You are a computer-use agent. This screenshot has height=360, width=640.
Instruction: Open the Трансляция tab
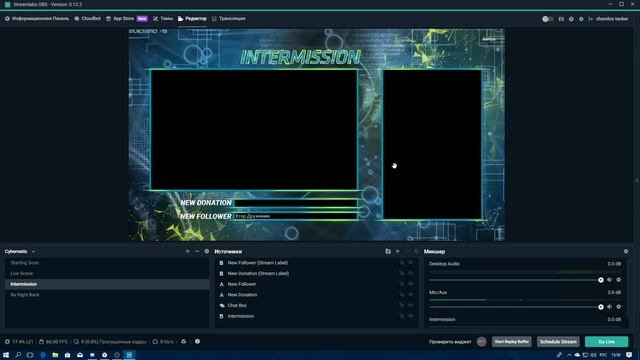tap(229, 19)
